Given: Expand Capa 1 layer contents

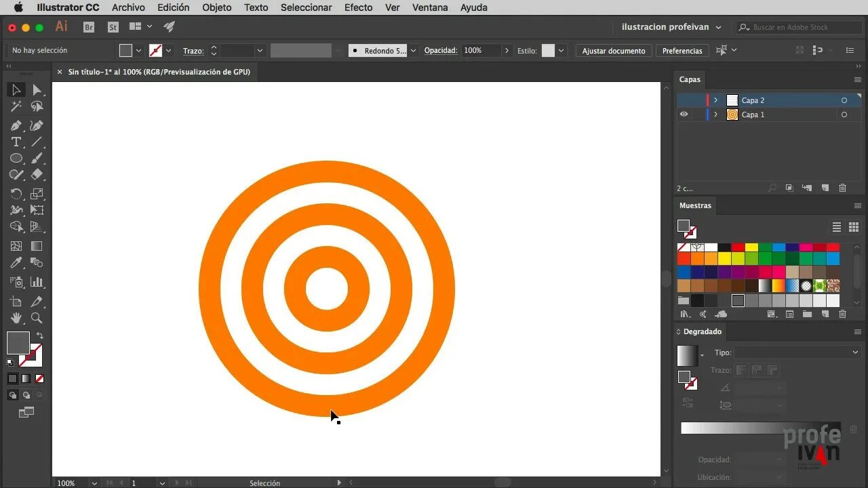Looking at the screenshot, I should 715,115.
